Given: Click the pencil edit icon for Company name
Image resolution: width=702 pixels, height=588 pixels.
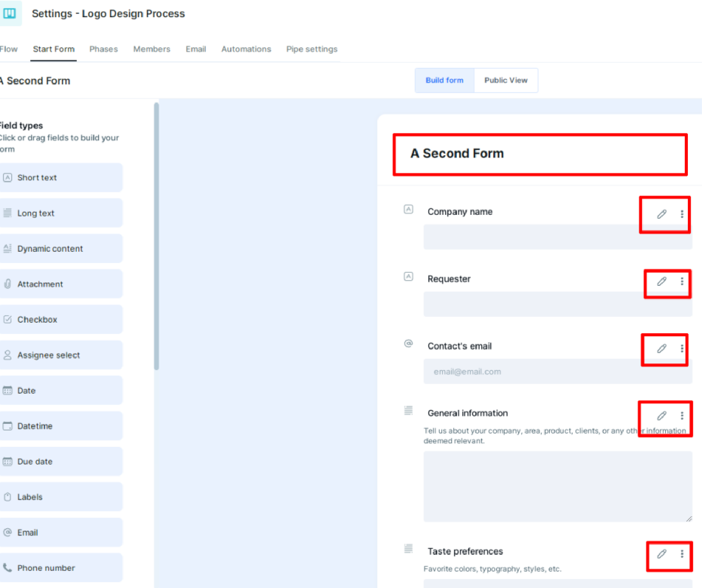Looking at the screenshot, I should [x=662, y=214].
